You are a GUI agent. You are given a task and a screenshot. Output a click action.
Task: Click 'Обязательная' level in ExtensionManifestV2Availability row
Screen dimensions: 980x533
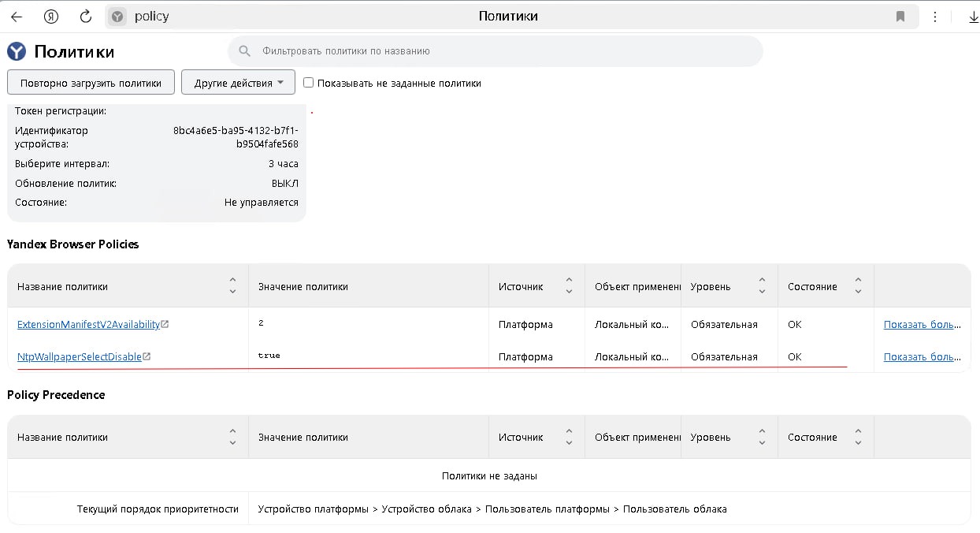coord(724,324)
